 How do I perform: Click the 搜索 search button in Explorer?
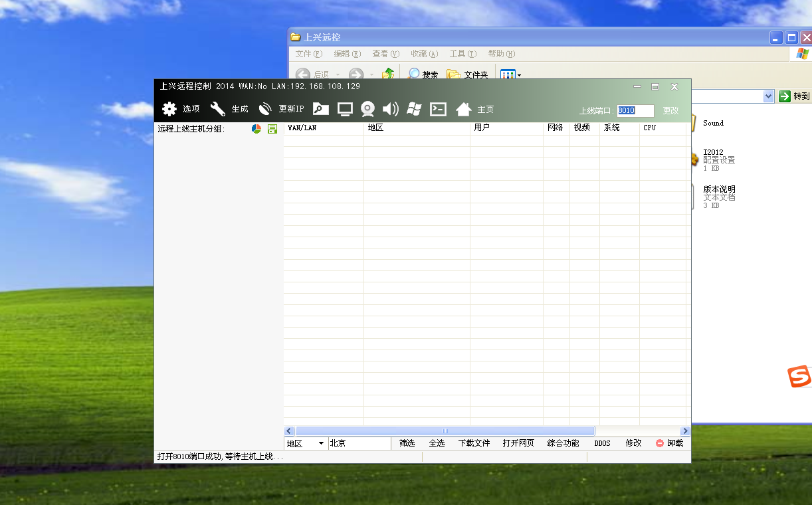[x=423, y=74]
